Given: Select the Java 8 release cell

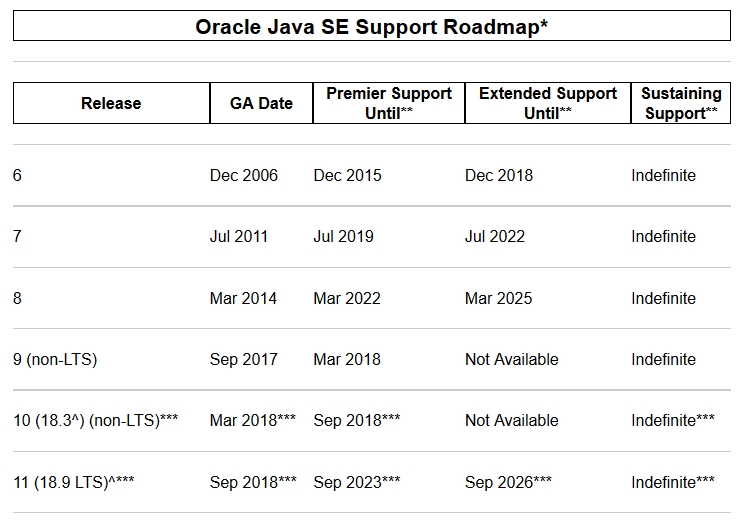Looking at the screenshot, I should 17,298.
